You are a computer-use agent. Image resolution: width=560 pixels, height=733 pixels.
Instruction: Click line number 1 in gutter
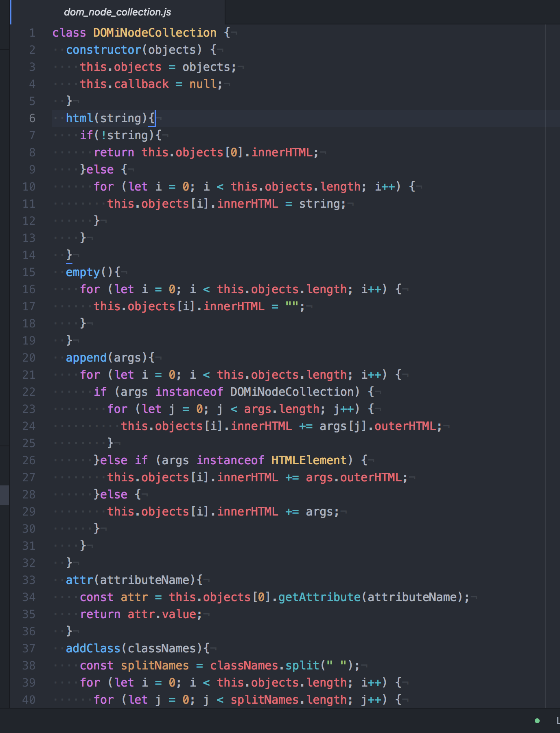[32, 33]
